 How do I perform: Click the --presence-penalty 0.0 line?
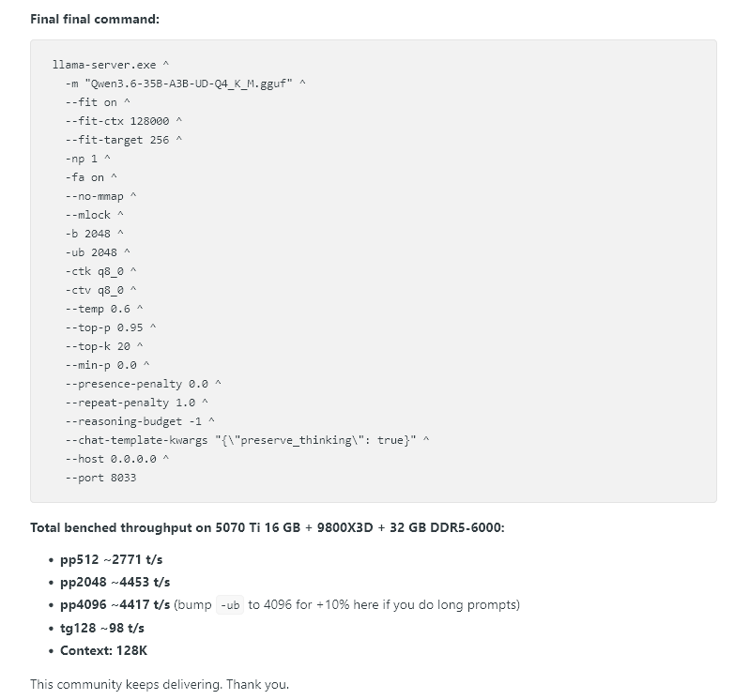click(143, 384)
